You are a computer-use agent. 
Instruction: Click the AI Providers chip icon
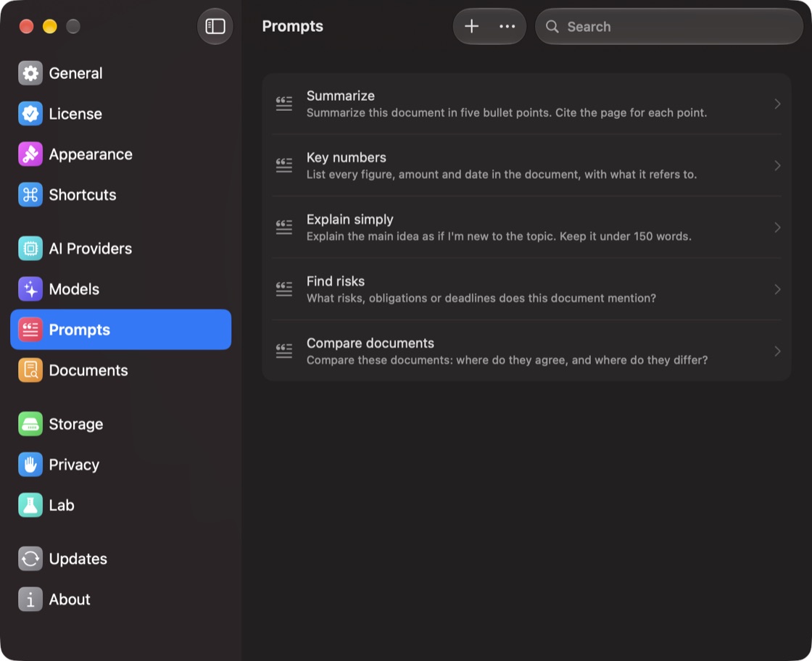30,249
